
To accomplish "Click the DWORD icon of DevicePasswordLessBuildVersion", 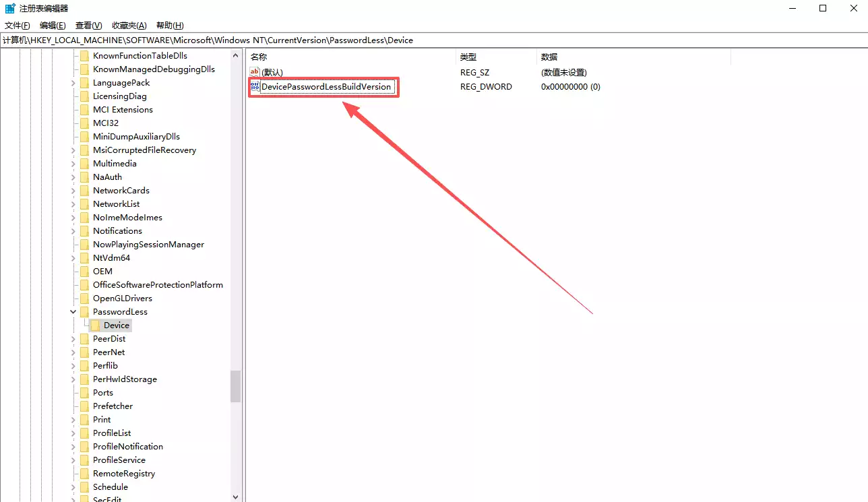I will click(x=255, y=86).
